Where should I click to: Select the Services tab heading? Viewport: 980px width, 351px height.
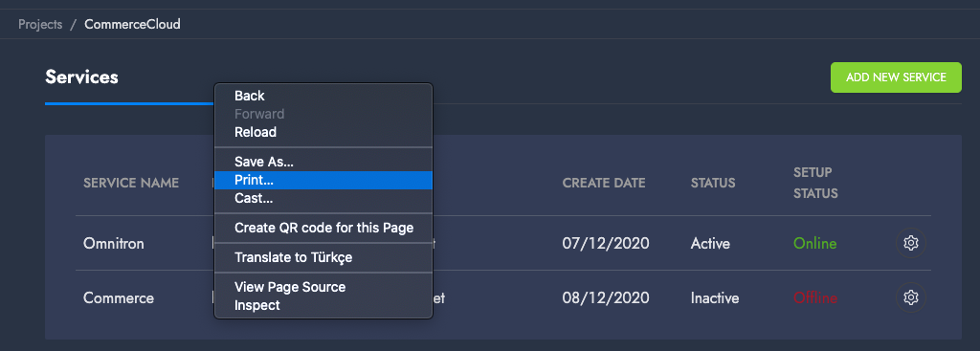(x=81, y=77)
